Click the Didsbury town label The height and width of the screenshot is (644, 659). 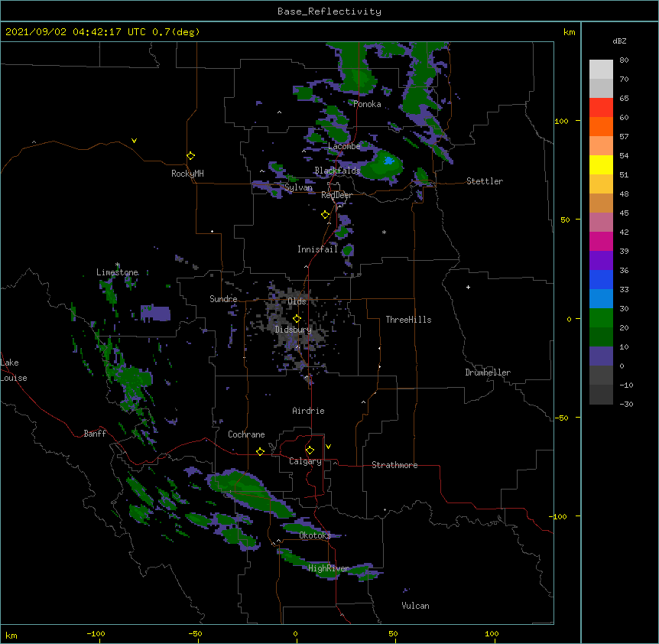[x=293, y=330]
